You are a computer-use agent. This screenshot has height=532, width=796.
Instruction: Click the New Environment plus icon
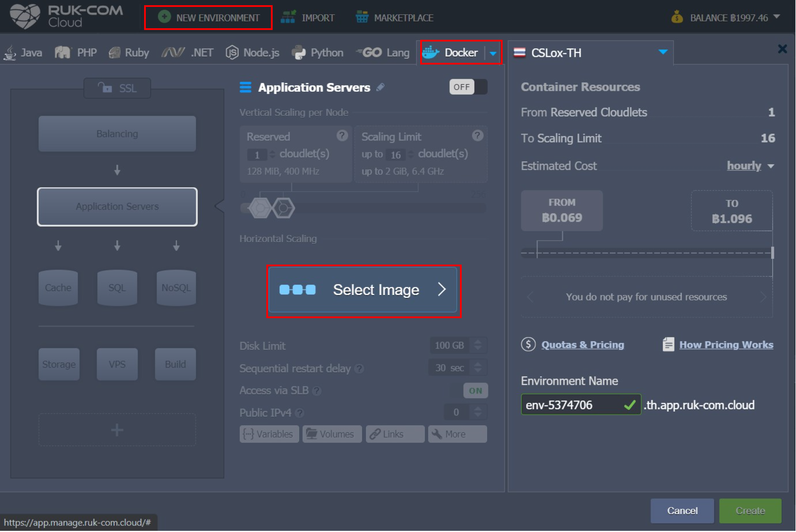click(x=164, y=17)
